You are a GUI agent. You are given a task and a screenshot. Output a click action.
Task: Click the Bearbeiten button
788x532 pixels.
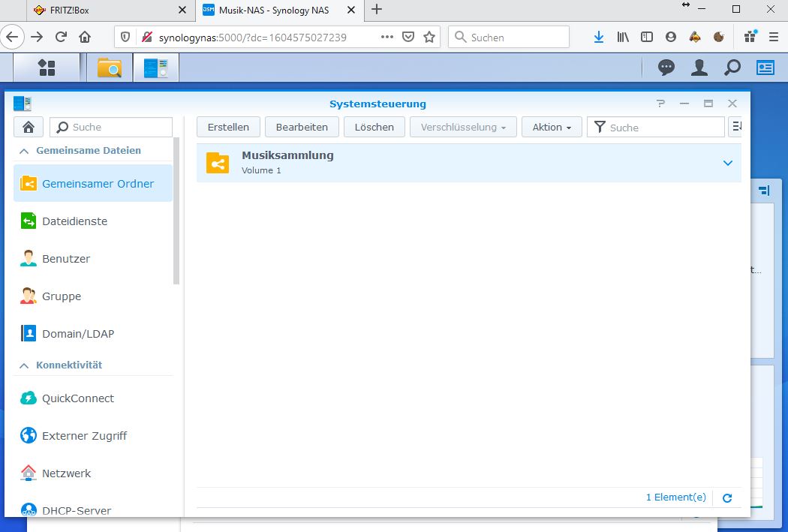pyautogui.click(x=302, y=127)
